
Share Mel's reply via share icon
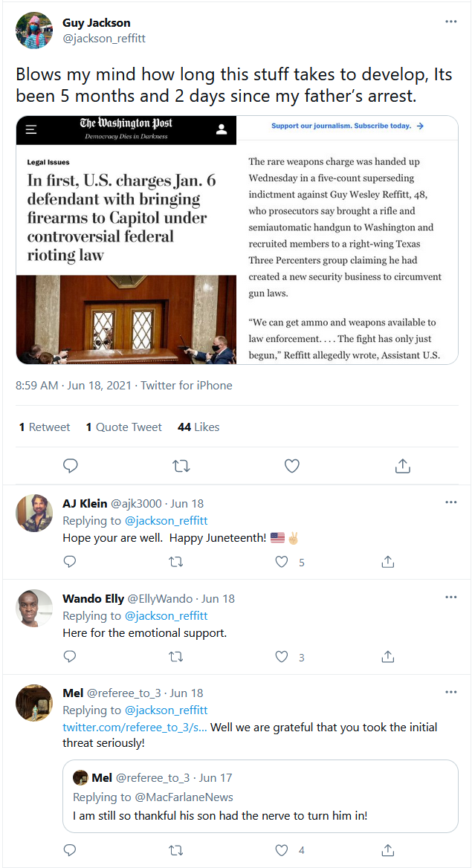pos(388,849)
